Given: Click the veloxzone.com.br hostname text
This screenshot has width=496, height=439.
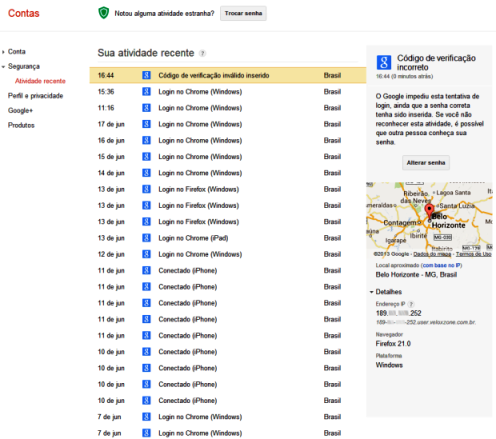Looking at the screenshot, I should pyautogui.click(x=426, y=322).
